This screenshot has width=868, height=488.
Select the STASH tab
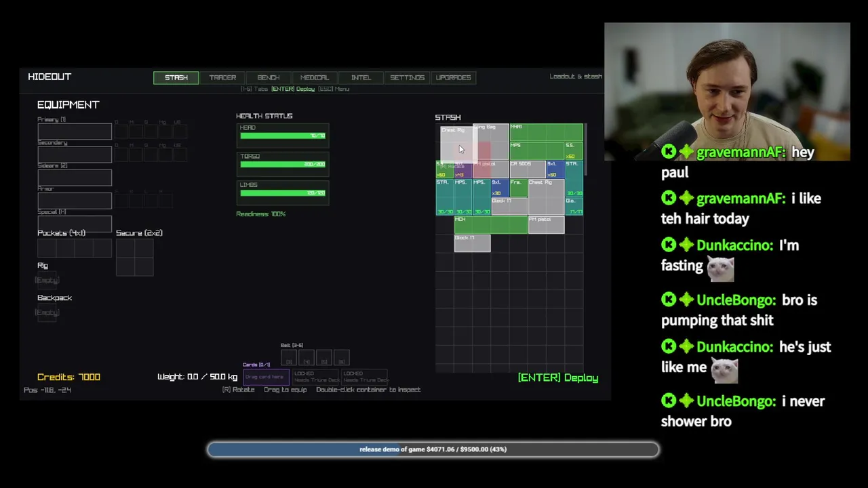[x=176, y=77]
